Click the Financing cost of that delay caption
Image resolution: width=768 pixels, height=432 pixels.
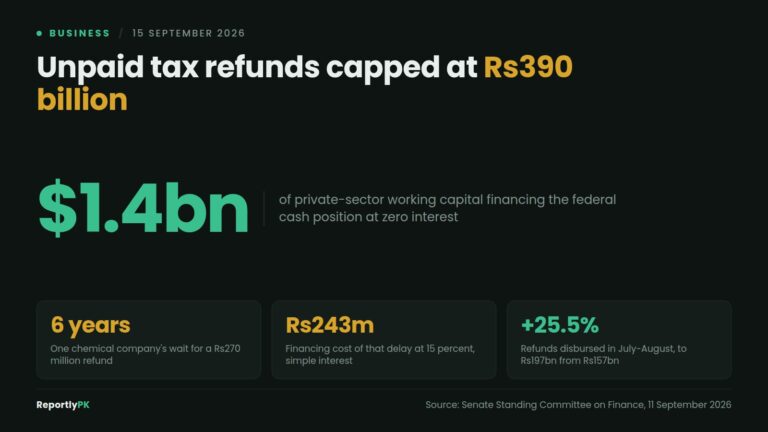[380, 355]
